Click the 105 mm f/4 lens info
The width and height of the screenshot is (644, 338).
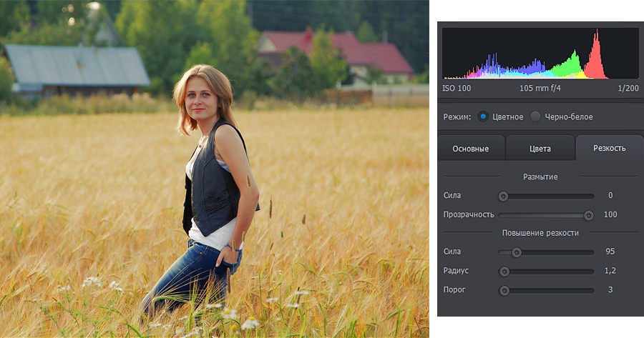540,89
